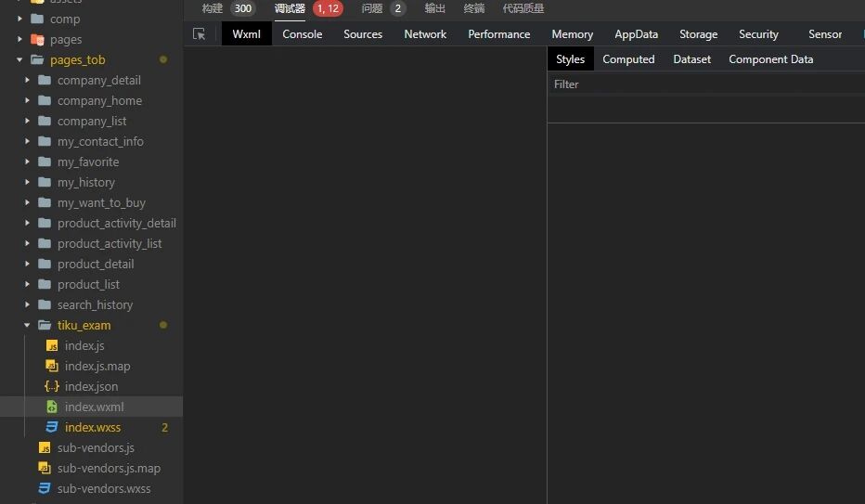The height and width of the screenshot is (504, 865).
Task: Click the pages folder icon
Action: click(37, 39)
